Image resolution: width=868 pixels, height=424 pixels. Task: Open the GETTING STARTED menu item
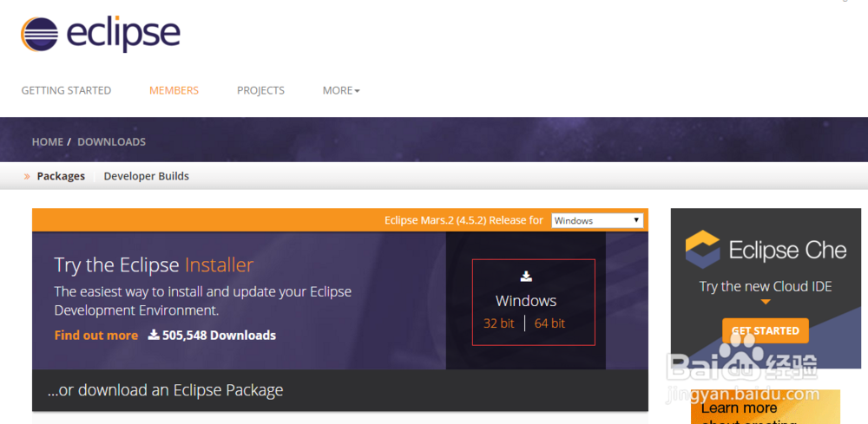tap(66, 90)
